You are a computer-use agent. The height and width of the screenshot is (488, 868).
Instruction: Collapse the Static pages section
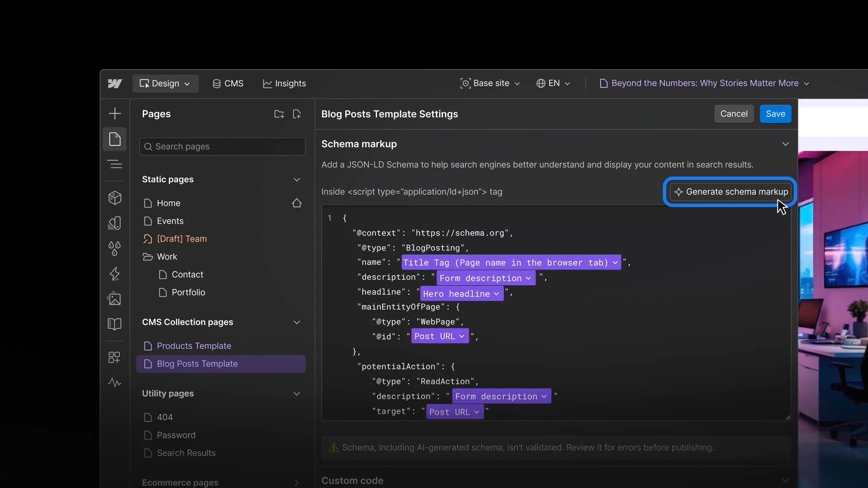coord(297,180)
